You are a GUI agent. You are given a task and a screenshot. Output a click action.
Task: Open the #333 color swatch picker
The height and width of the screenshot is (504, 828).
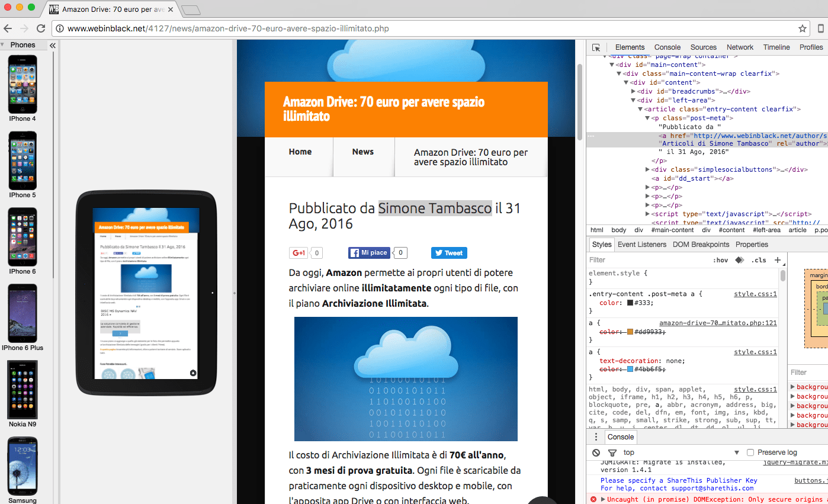pos(630,303)
